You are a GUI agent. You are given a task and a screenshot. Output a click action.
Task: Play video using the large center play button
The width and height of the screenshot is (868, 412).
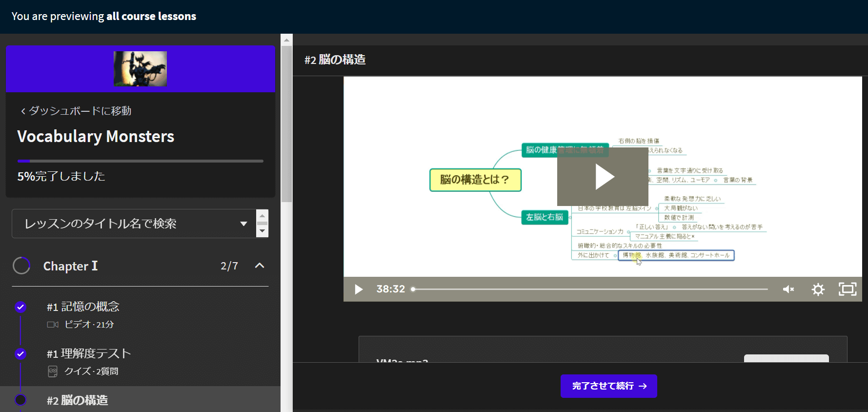(x=603, y=177)
